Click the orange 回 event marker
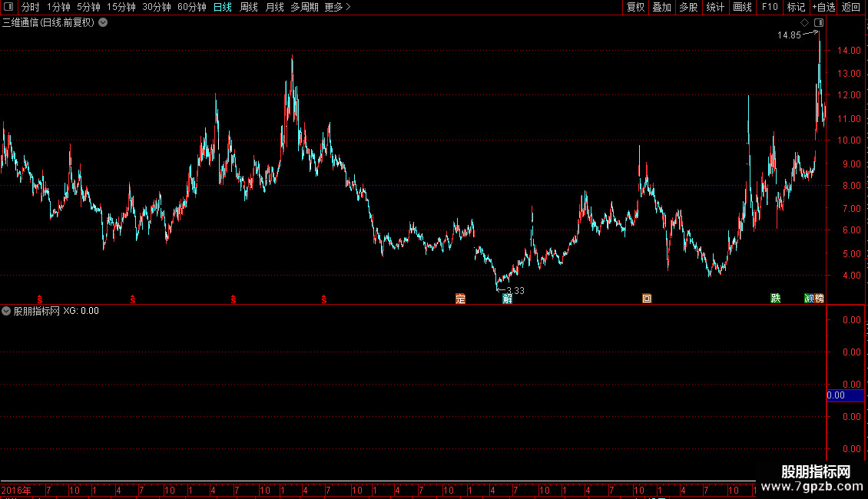Viewport: 868px width, 499px height. click(647, 299)
